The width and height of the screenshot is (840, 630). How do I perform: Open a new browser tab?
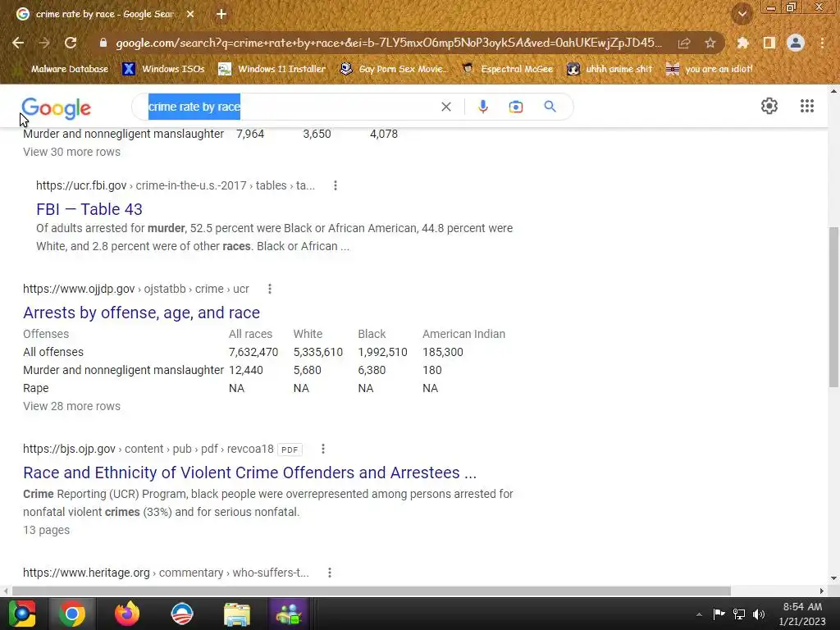coord(221,15)
